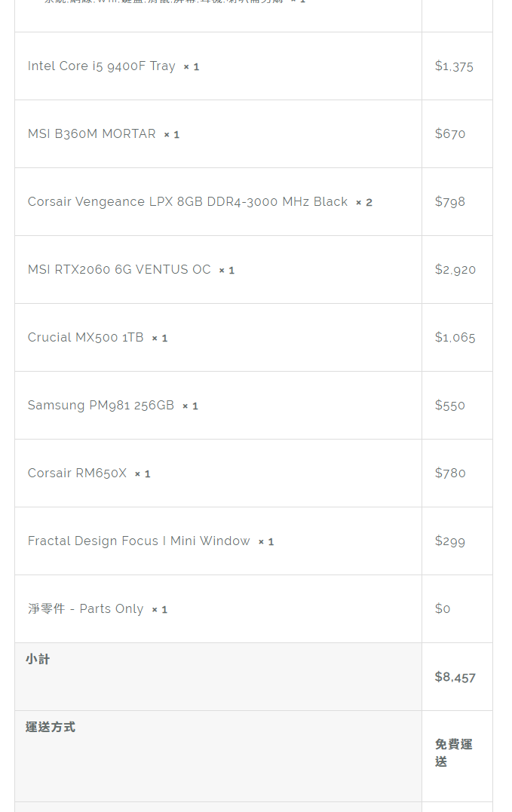This screenshot has width=512, height=812.
Task: Click the $670 motherboard price
Action: pyautogui.click(x=450, y=134)
